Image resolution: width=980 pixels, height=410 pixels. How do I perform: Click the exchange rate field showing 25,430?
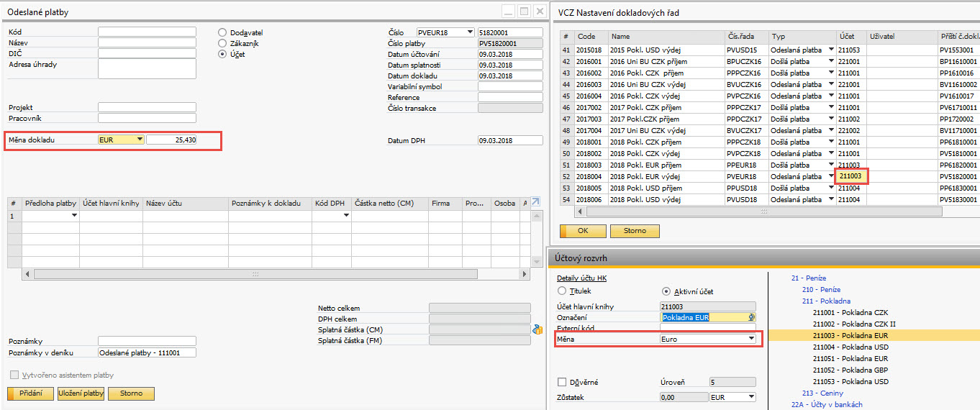click(x=172, y=140)
